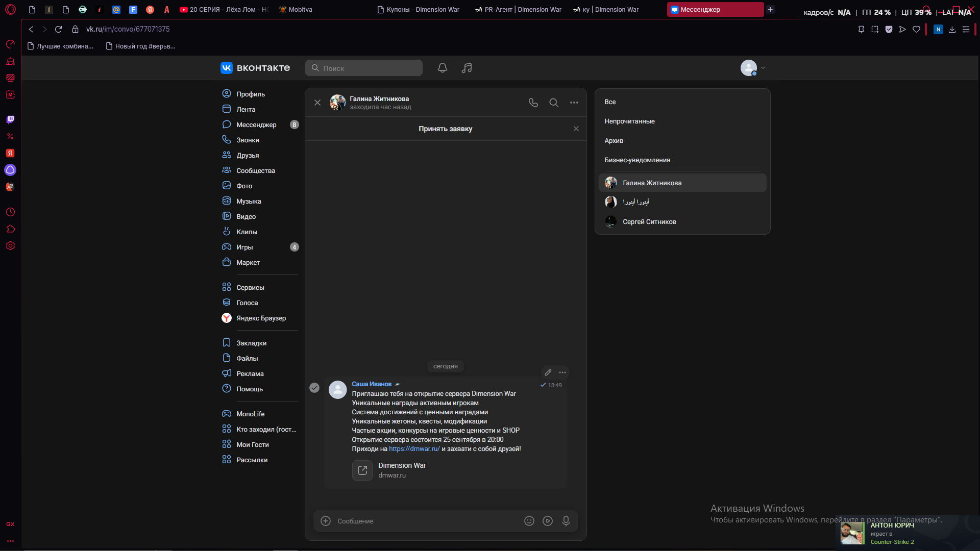Reload the page in browser toolbar
Viewport: 980px width, 551px height.
[x=58, y=29]
